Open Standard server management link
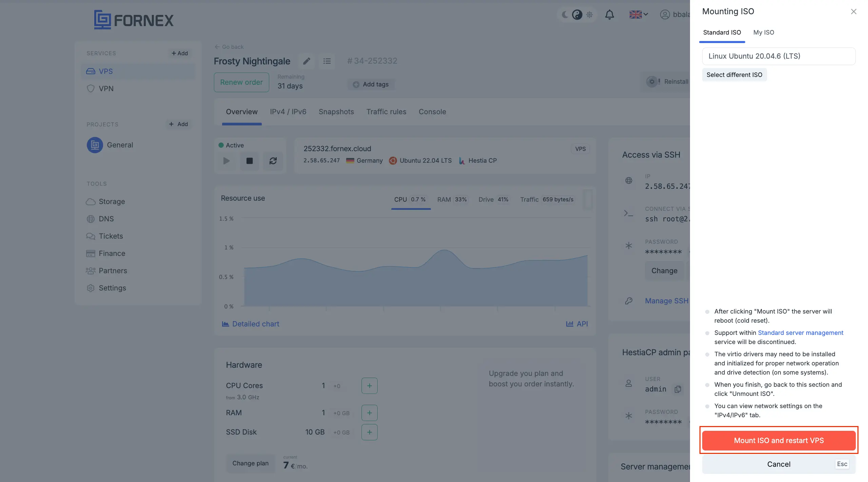This screenshot has width=868, height=482. [801, 333]
